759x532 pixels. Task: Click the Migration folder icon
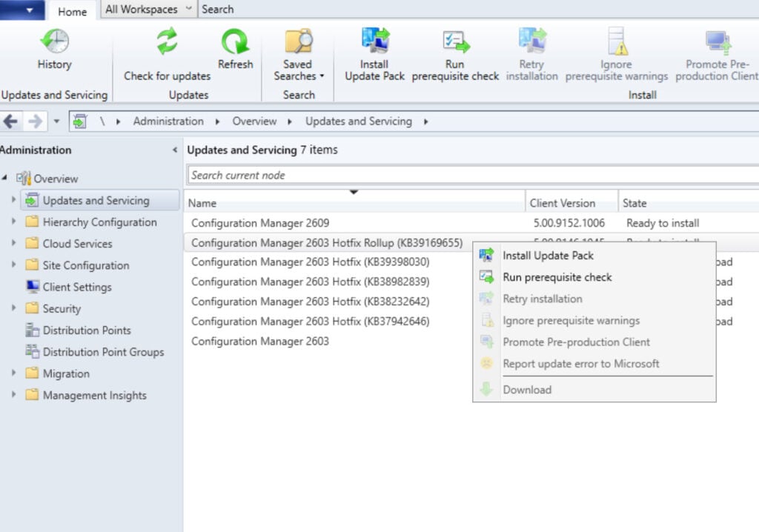[32, 373]
